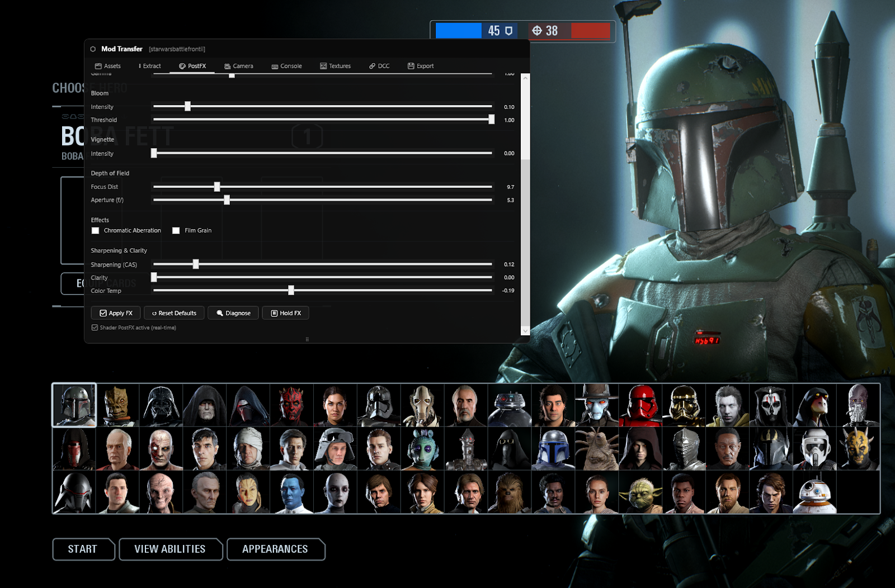Viewport: 895px width, 588px height.
Task: Click the Apply FX button
Action: 115,313
